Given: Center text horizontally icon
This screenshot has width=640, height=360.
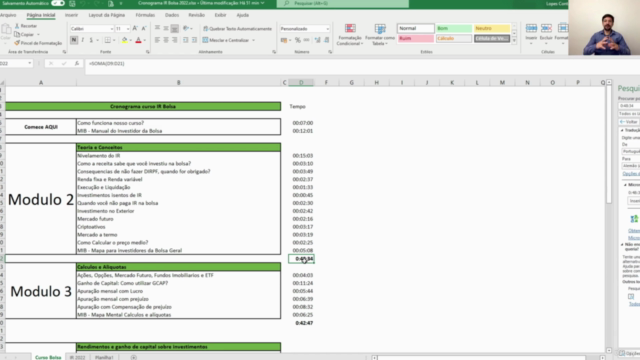Looking at the screenshot, I should (166, 40).
